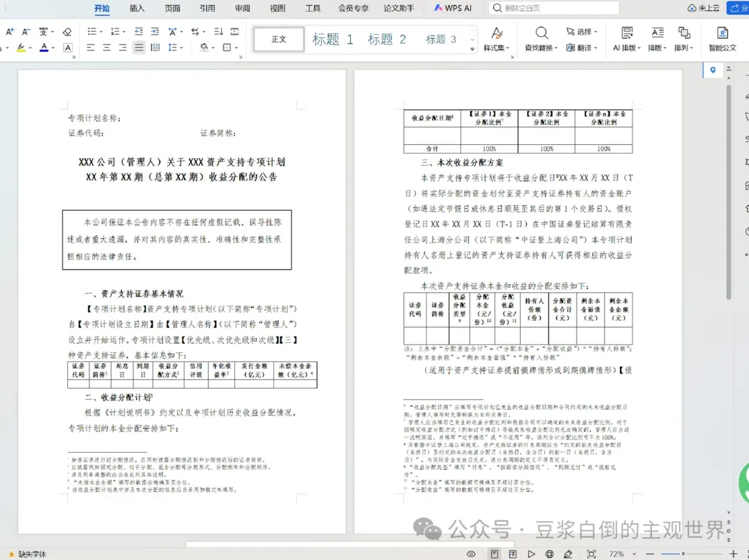Decrease font size with A- icon

tap(26, 31)
